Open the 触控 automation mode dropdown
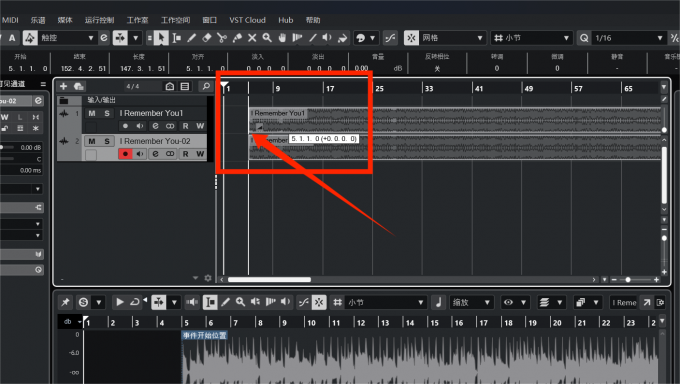The height and width of the screenshot is (384, 680). point(67,38)
